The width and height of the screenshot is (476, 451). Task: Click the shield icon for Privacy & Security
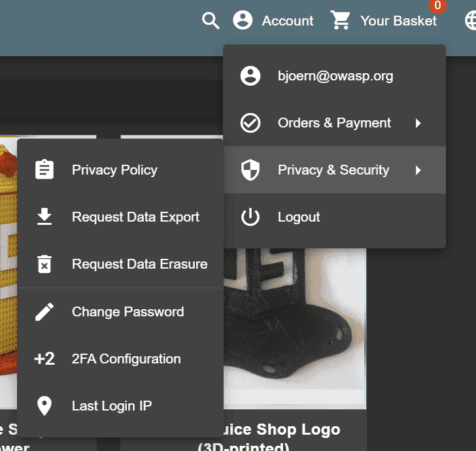click(x=250, y=170)
